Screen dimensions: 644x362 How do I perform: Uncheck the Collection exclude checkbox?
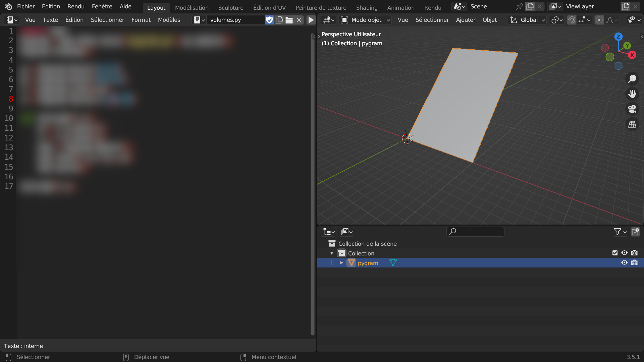615,253
